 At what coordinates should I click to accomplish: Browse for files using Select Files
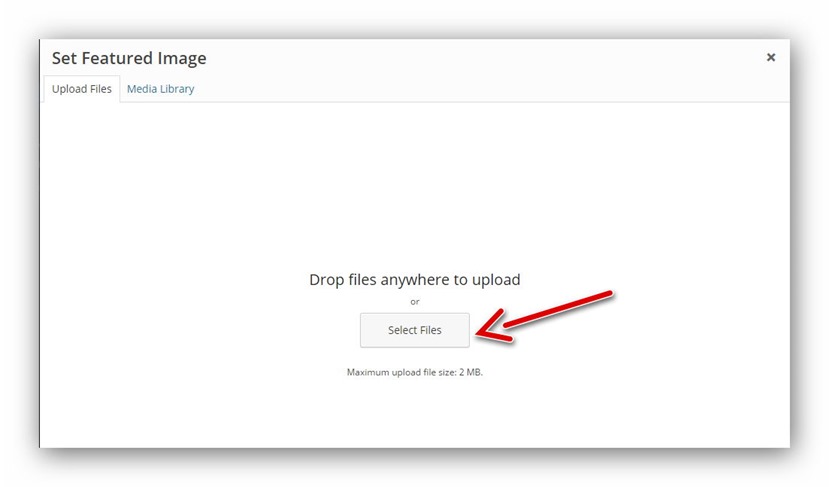[x=414, y=330]
